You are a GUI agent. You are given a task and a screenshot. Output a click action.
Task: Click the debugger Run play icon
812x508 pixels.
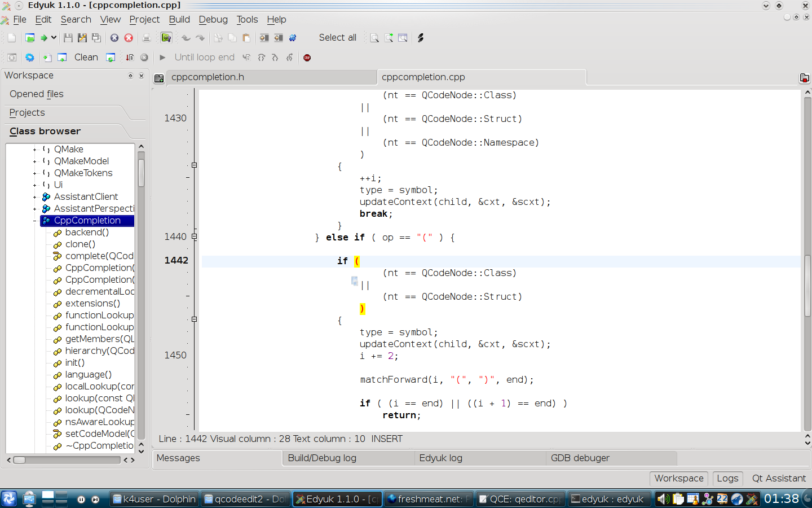click(x=162, y=58)
